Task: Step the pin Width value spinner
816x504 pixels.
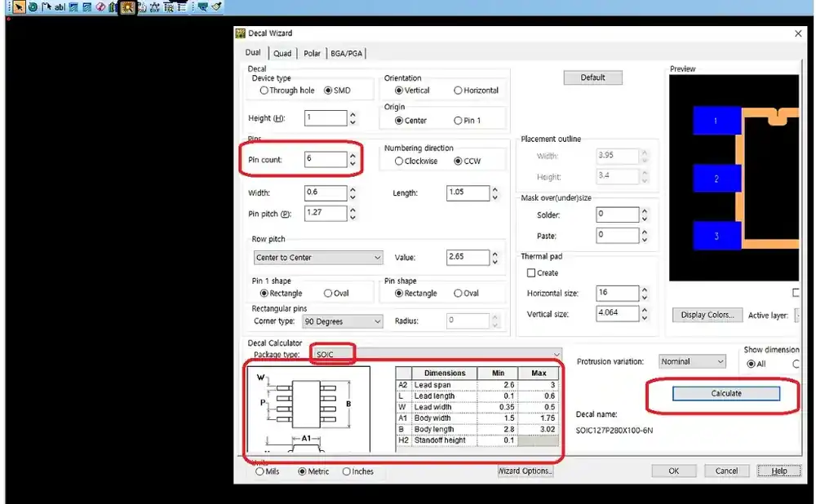Action: click(x=353, y=193)
